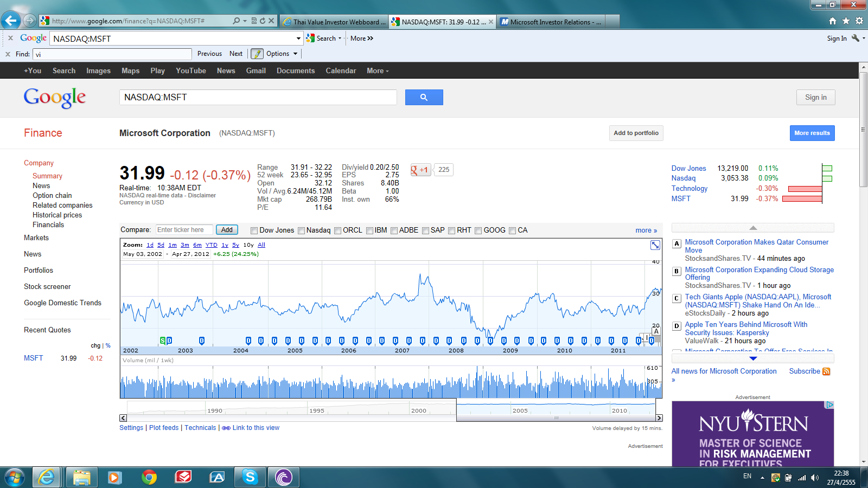Open Skype from the taskbar
This screenshot has width=868, height=488.
tap(250, 477)
